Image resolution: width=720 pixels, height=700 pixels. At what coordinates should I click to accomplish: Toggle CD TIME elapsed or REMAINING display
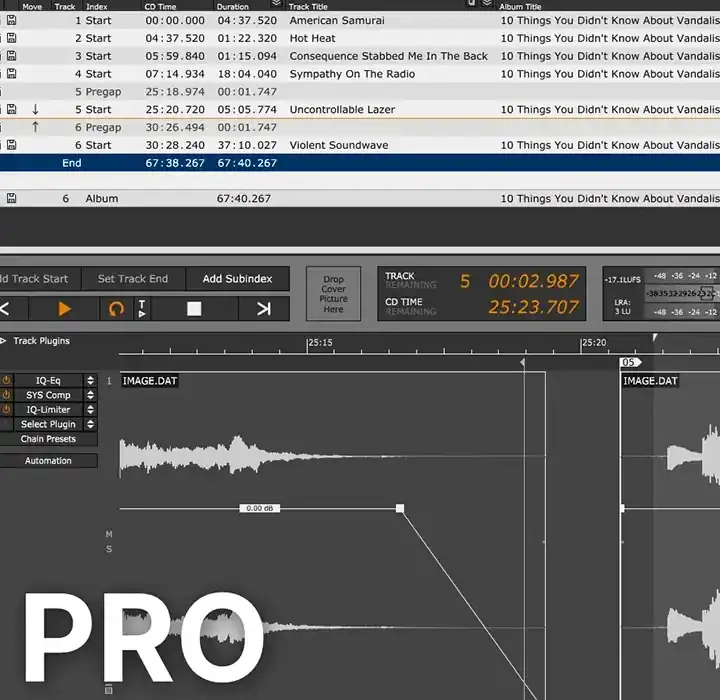coord(411,306)
